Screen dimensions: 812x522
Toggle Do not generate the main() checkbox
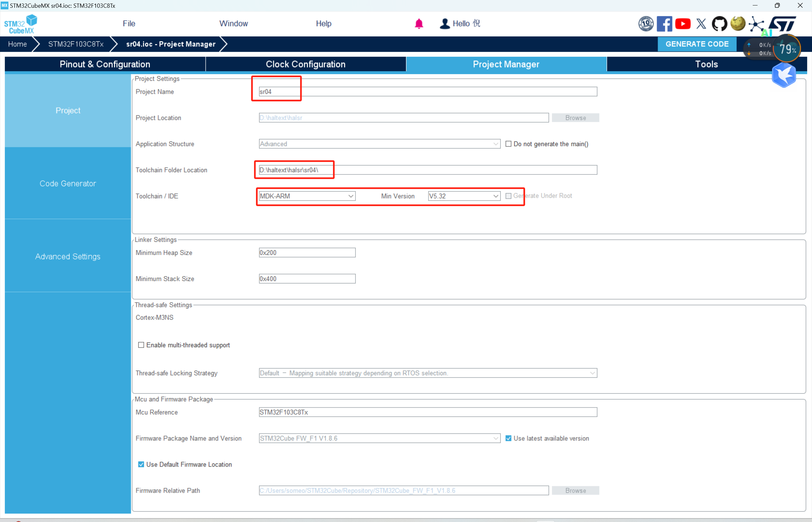pos(508,144)
